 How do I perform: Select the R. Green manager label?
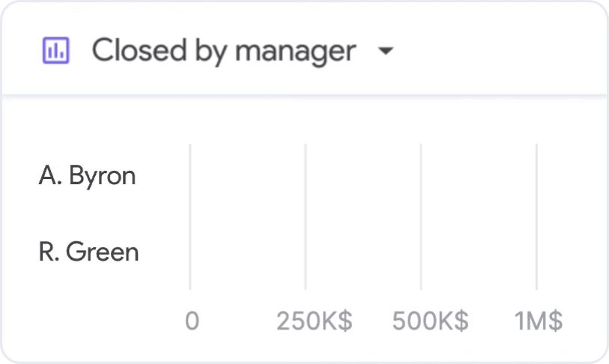point(88,252)
